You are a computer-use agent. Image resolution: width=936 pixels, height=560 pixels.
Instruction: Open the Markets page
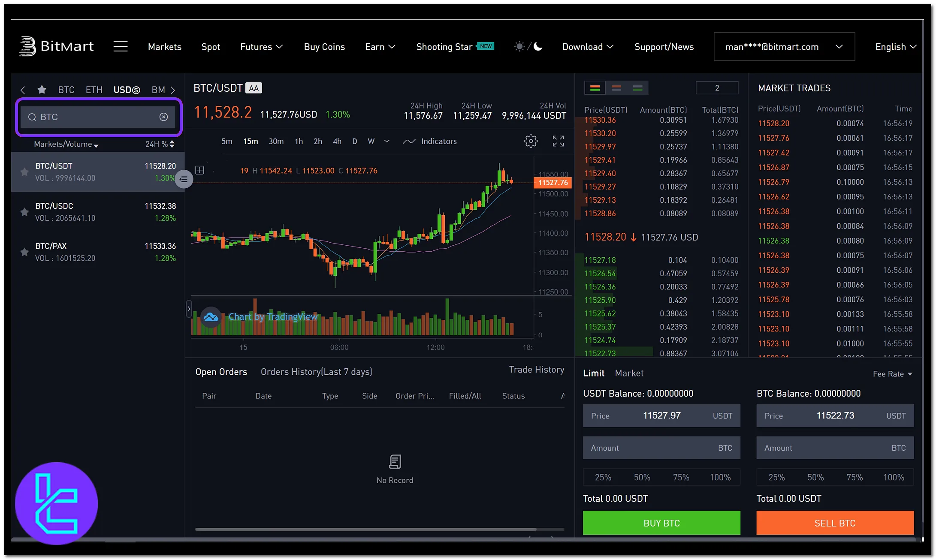165,47
